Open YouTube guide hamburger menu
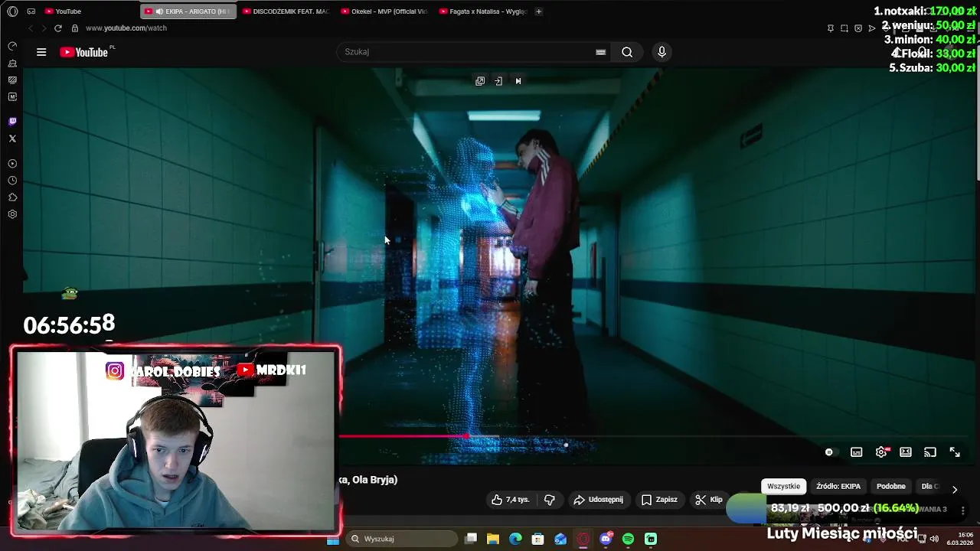The width and height of the screenshot is (980, 551). (41, 52)
